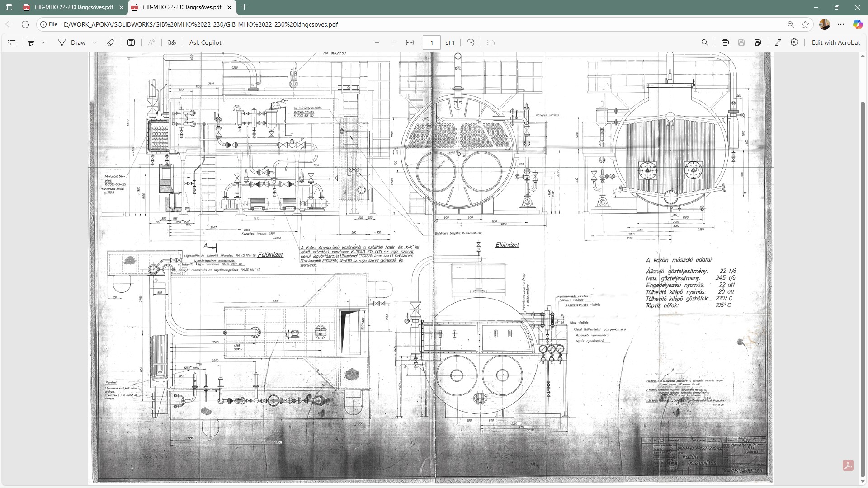Toggle fit to width view
Viewport: 868px width, 488px height.
coord(410,42)
